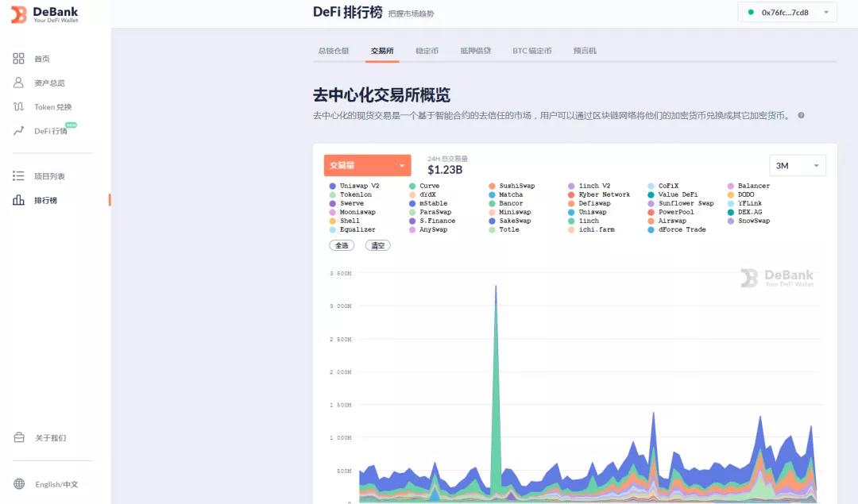Click the info icon next to the exchange description
This screenshot has width=858, height=504.
(802, 115)
